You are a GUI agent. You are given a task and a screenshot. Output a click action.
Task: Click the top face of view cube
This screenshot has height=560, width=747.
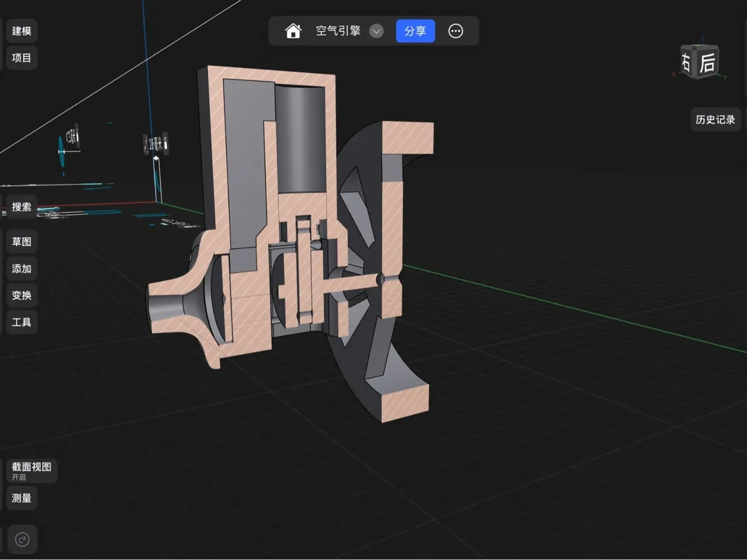pyautogui.click(x=700, y=47)
